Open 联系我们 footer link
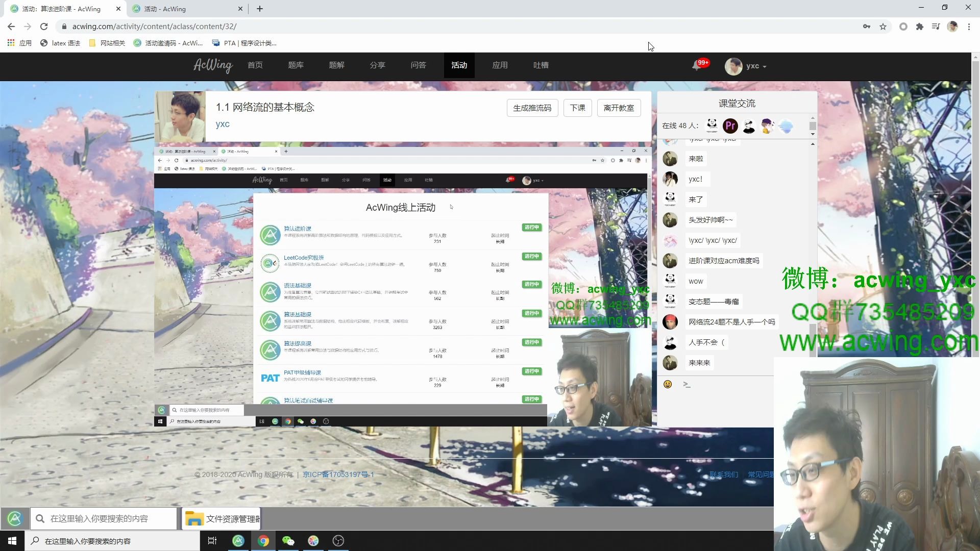980x551 pixels. click(724, 474)
